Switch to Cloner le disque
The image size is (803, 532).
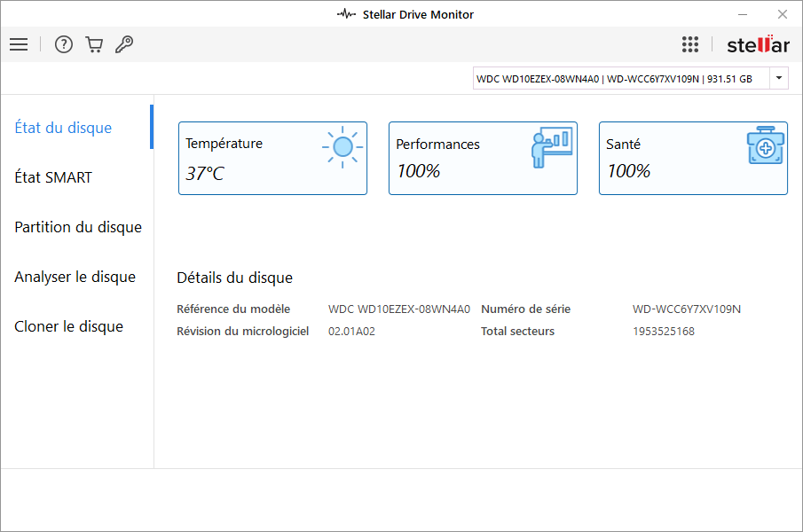tap(68, 326)
